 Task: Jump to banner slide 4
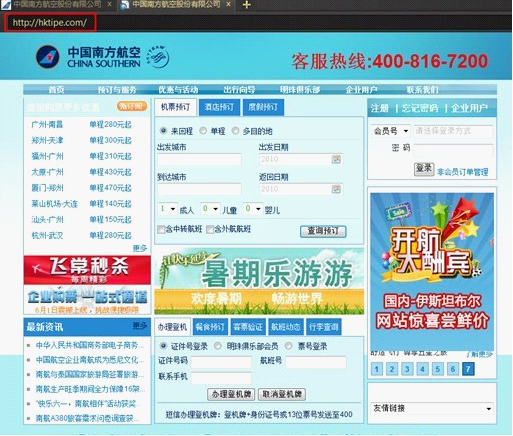click(422, 369)
